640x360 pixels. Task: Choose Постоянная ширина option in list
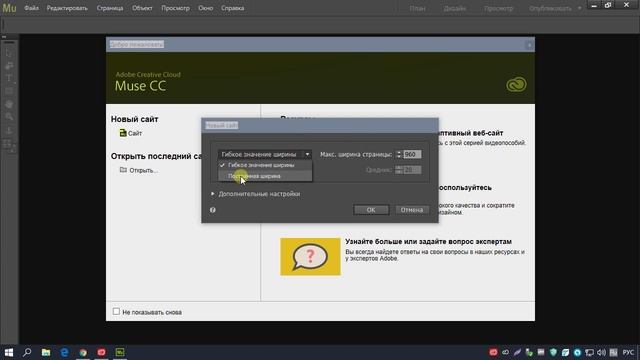tap(265, 176)
